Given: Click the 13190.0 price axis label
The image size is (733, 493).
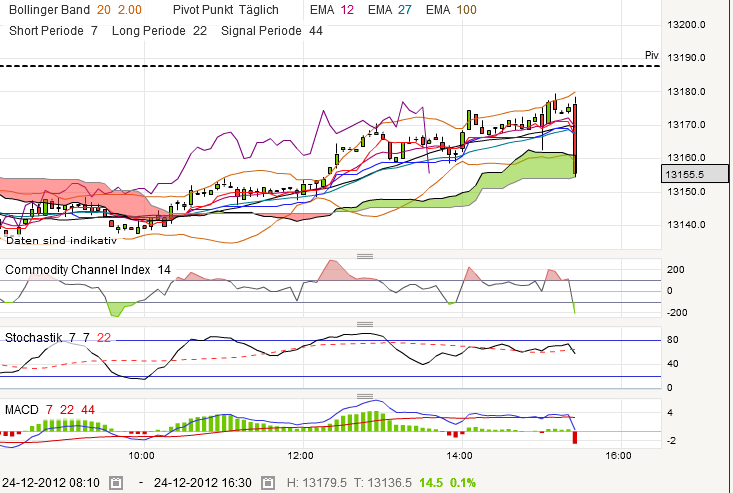Looking at the screenshot, I should click(686, 58).
